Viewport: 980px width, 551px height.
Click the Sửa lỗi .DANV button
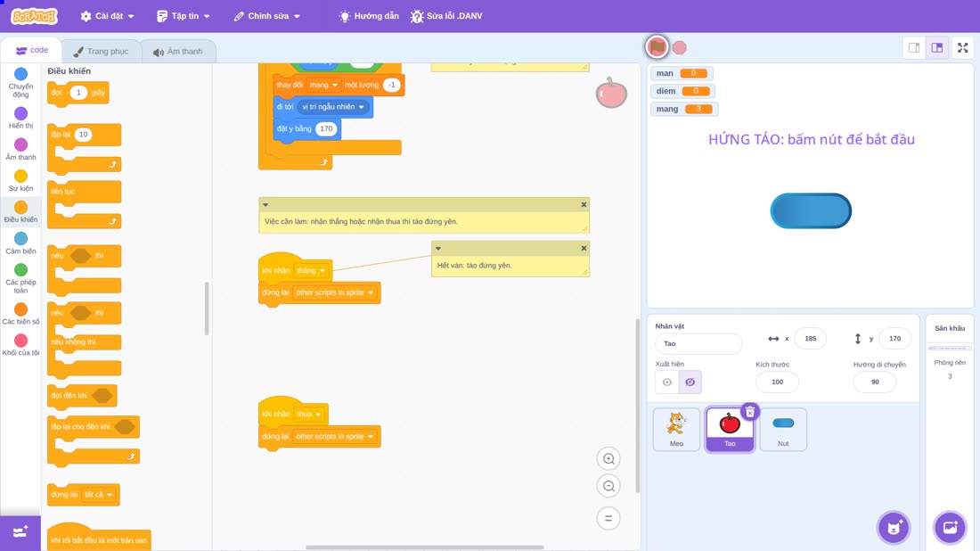point(446,16)
